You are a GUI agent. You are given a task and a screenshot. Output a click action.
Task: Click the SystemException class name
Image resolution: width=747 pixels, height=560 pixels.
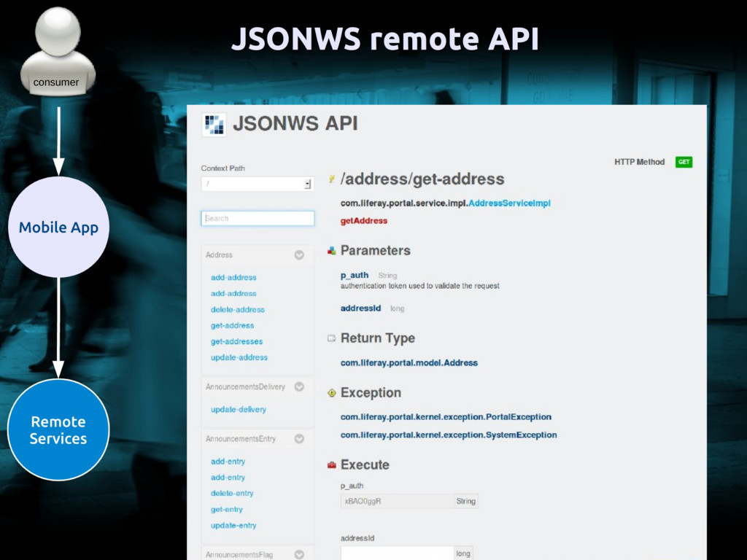point(521,435)
